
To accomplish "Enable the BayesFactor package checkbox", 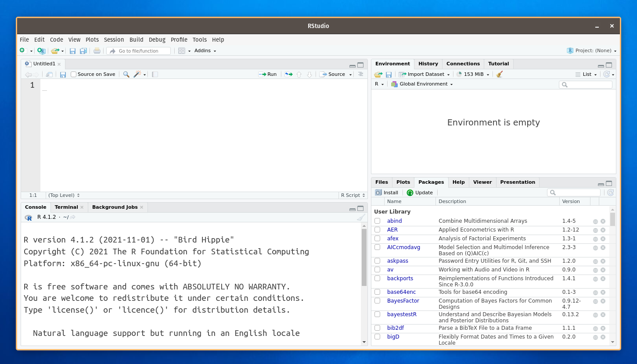I will [x=377, y=301].
